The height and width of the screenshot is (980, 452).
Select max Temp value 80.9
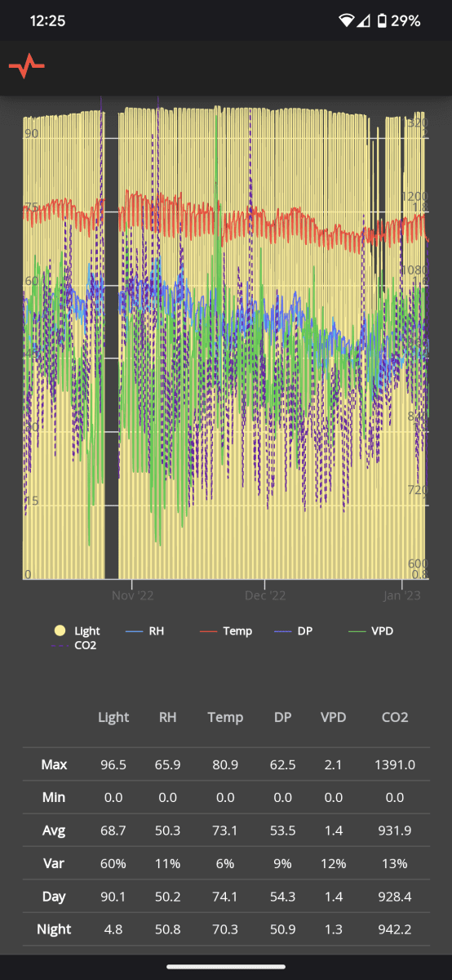[x=225, y=765]
